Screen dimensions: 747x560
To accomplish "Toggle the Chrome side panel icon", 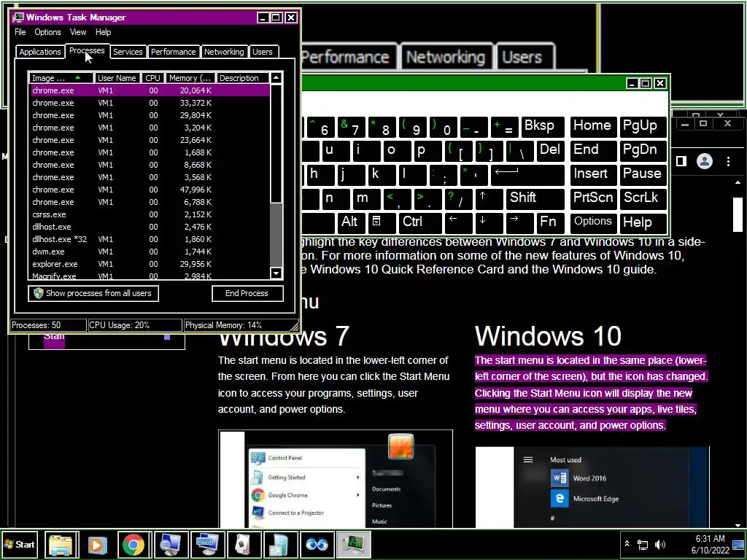I will coord(681,161).
